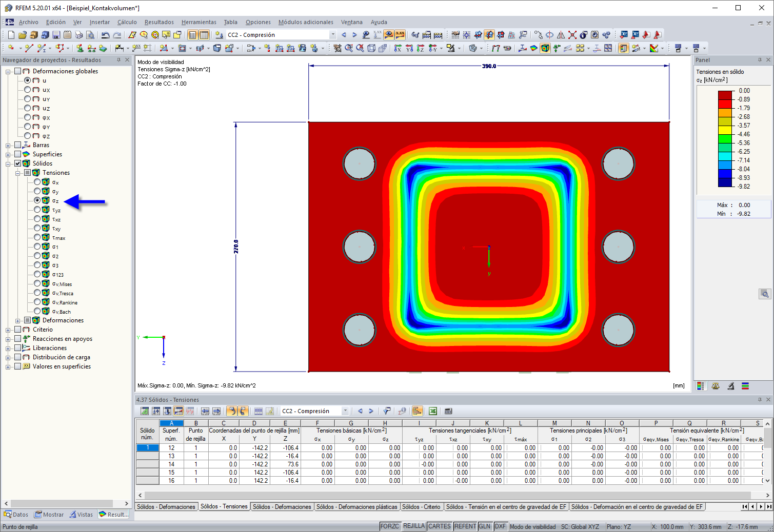Collapse the Tensiones tree node
The image size is (774, 532).
[18, 173]
